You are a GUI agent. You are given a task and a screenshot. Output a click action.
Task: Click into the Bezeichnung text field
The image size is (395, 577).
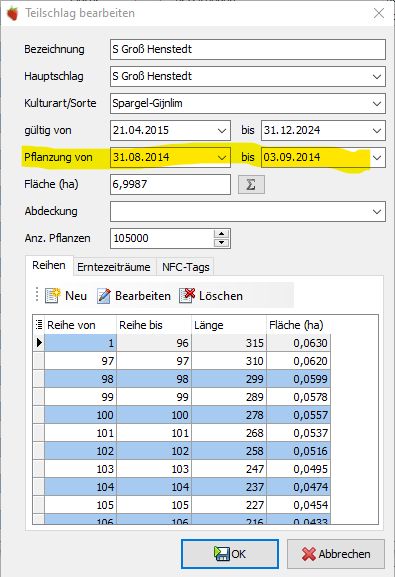[248, 49]
